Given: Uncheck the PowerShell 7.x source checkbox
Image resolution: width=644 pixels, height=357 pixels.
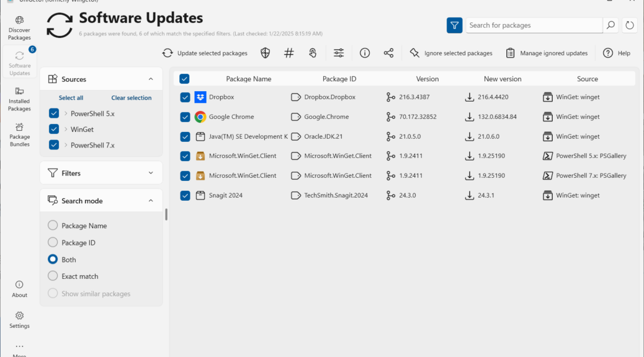Looking at the screenshot, I should tap(54, 145).
